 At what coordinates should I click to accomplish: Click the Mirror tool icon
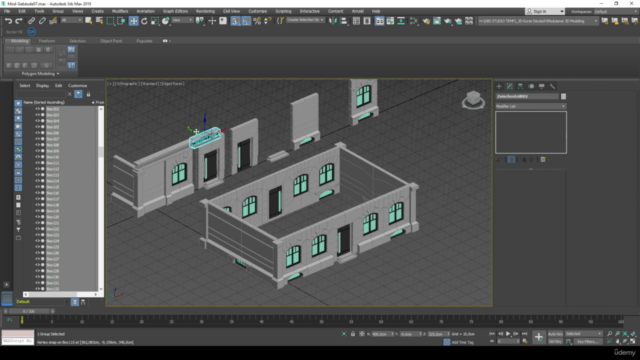tap(333, 21)
